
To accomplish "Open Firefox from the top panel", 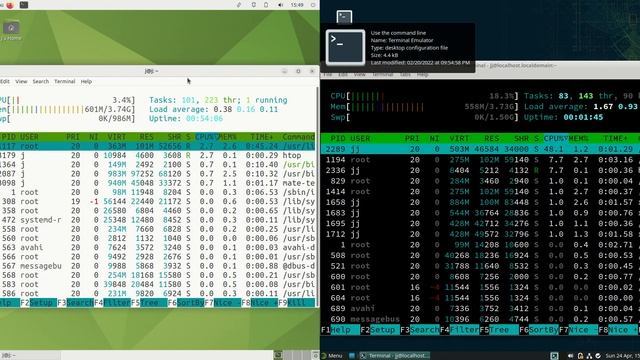I will (x=10, y=5).
